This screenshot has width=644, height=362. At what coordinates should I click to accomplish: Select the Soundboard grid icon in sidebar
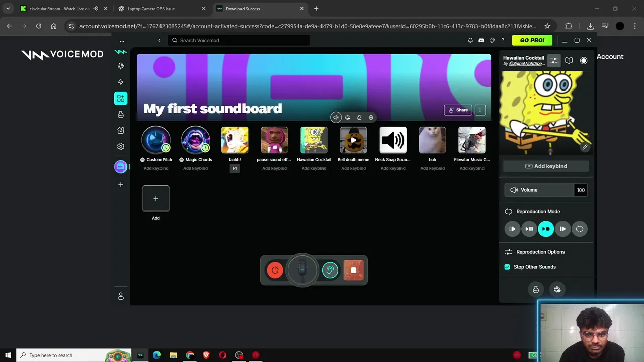pyautogui.click(x=121, y=98)
